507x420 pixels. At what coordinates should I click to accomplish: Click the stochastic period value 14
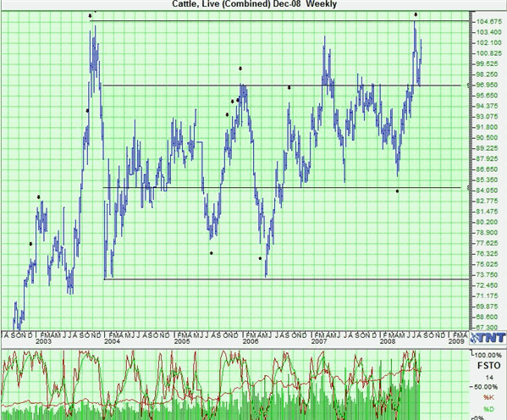[x=489, y=378]
